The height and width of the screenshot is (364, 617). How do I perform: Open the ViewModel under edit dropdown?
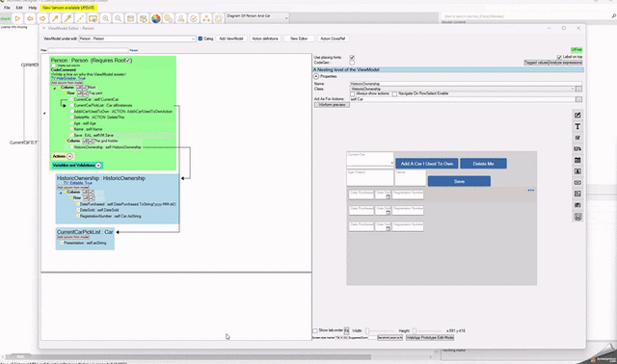tap(137, 39)
